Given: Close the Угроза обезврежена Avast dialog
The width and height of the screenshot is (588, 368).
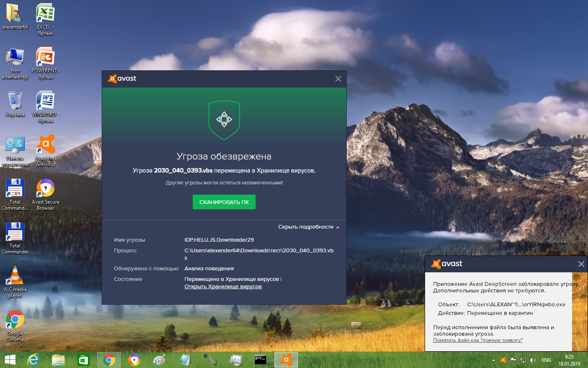Looking at the screenshot, I should pyautogui.click(x=338, y=79).
